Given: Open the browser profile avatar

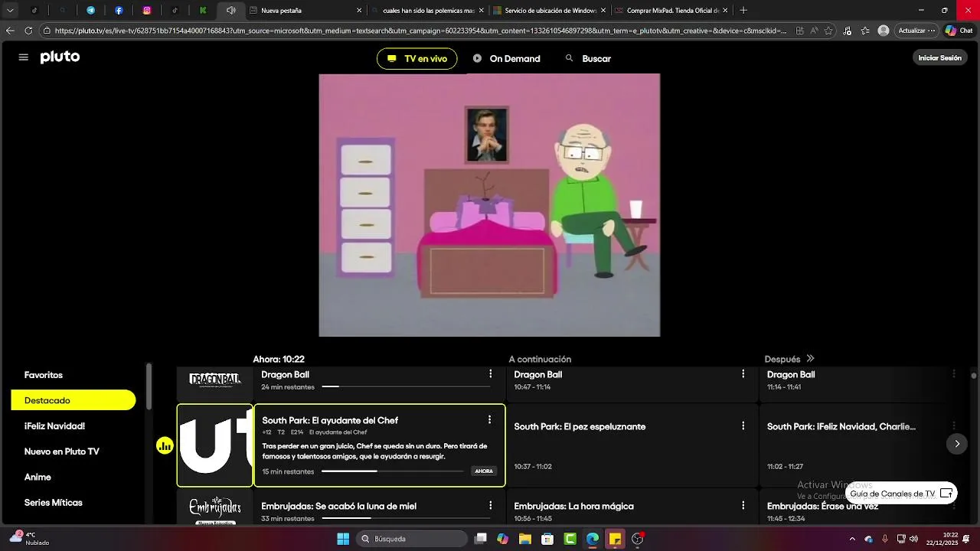Looking at the screenshot, I should [884, 31].
